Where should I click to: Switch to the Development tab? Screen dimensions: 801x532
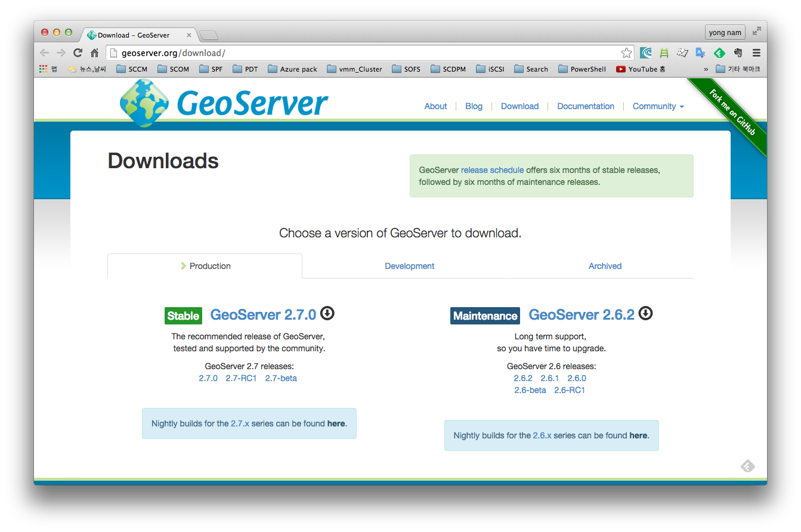click(x=409, y=266)
